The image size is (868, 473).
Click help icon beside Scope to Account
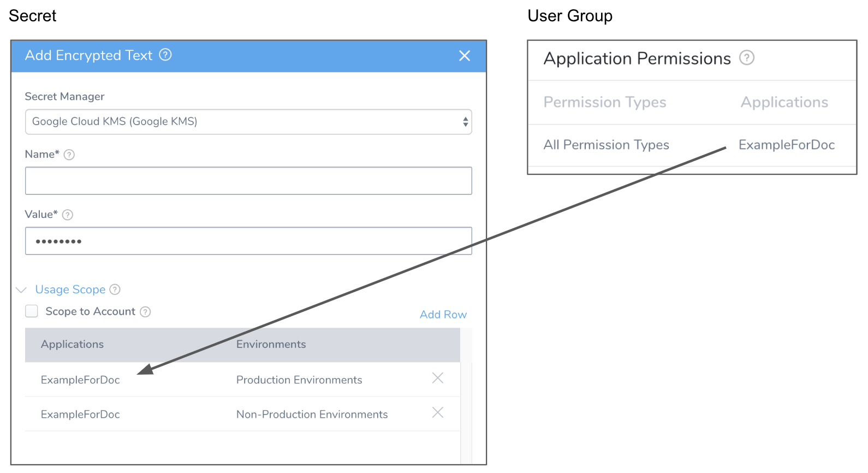click(145, 312)
